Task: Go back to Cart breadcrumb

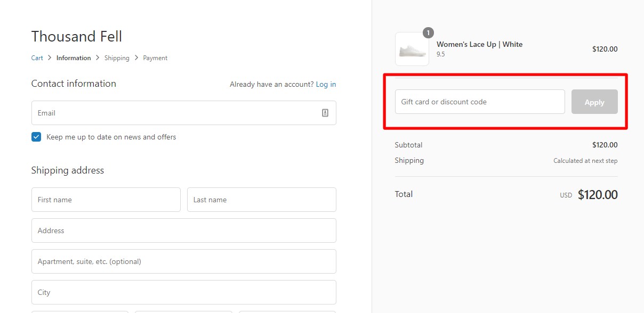Action: [x=37, y=58]
